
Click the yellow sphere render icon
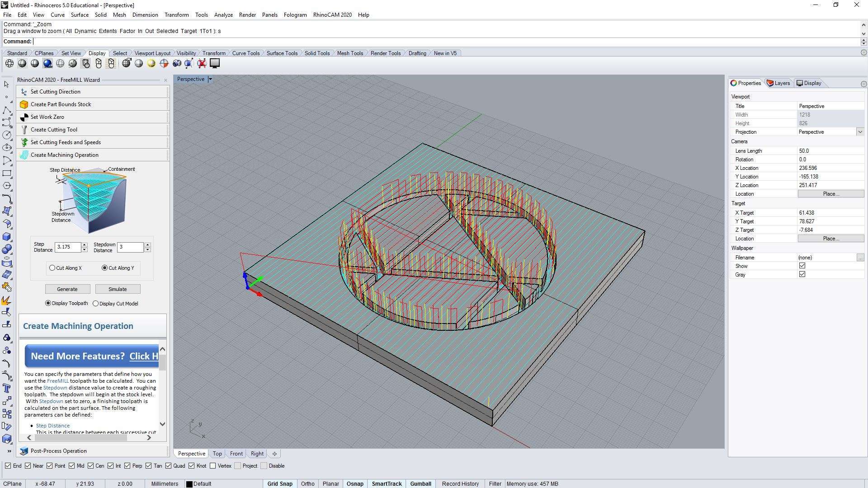pyautogui.click(x=151, y=63)
